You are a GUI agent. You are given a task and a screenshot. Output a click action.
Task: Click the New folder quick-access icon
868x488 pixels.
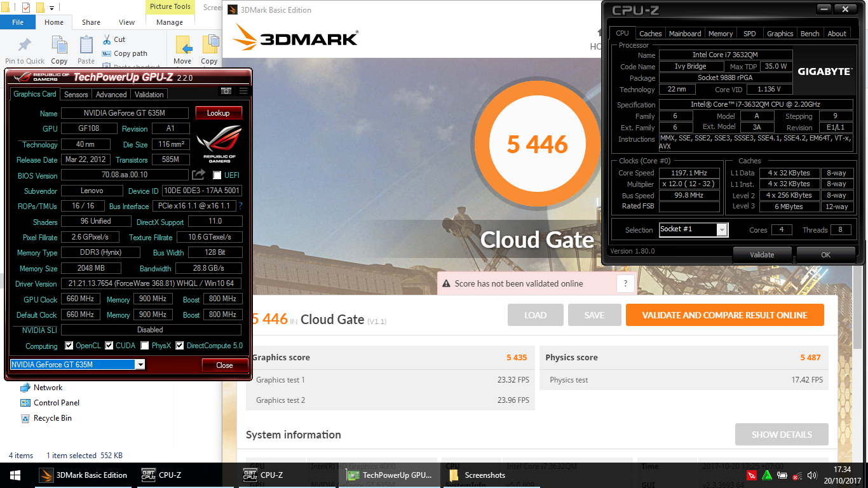tap(39, 8)
